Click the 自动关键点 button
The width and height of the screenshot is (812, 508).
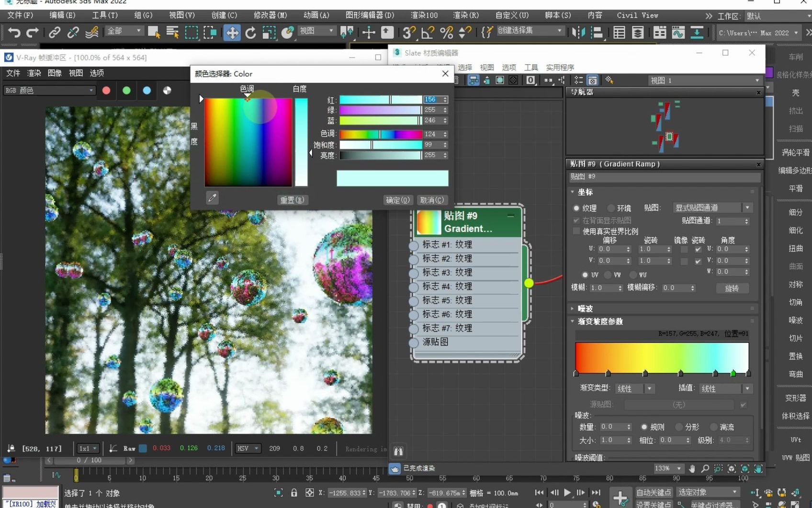[654, 492]
